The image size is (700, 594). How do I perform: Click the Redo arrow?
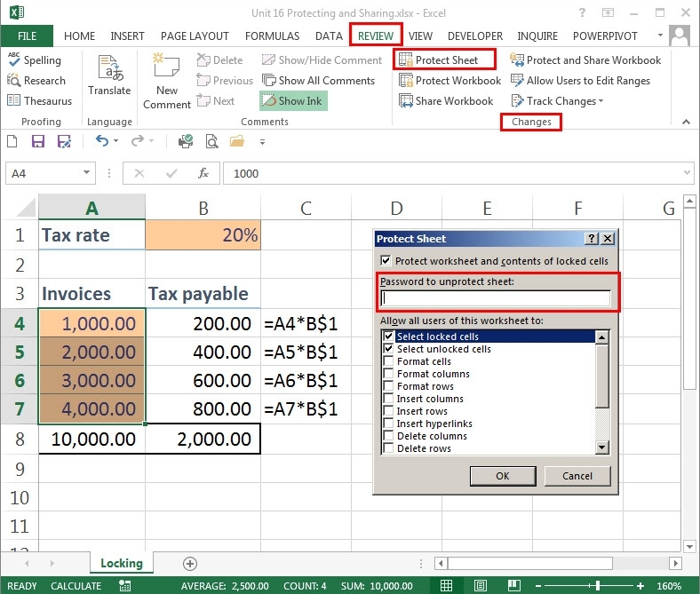click(x=138, y=141)
